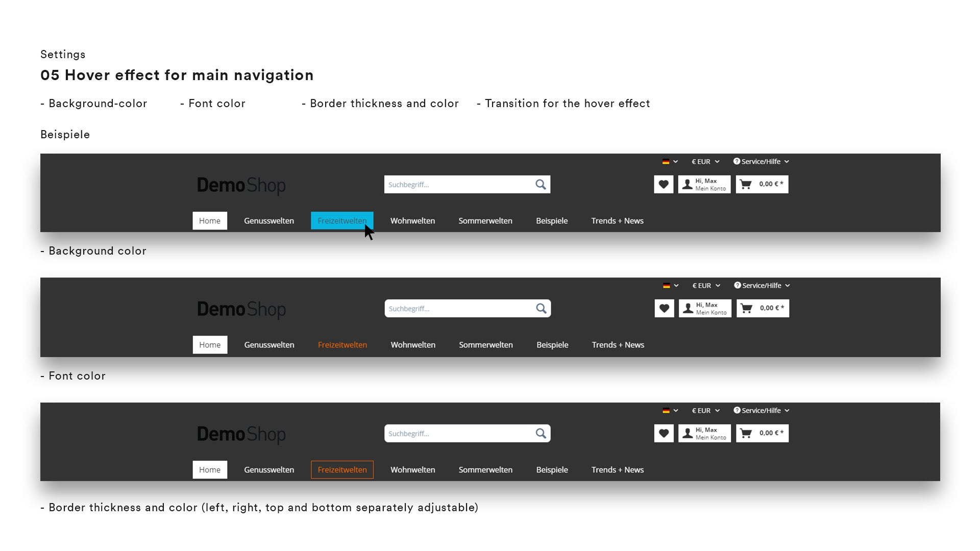Click the Service/Hilfe help icon
Viewport: 980px width, 551px height.
(x=738, y=161)
